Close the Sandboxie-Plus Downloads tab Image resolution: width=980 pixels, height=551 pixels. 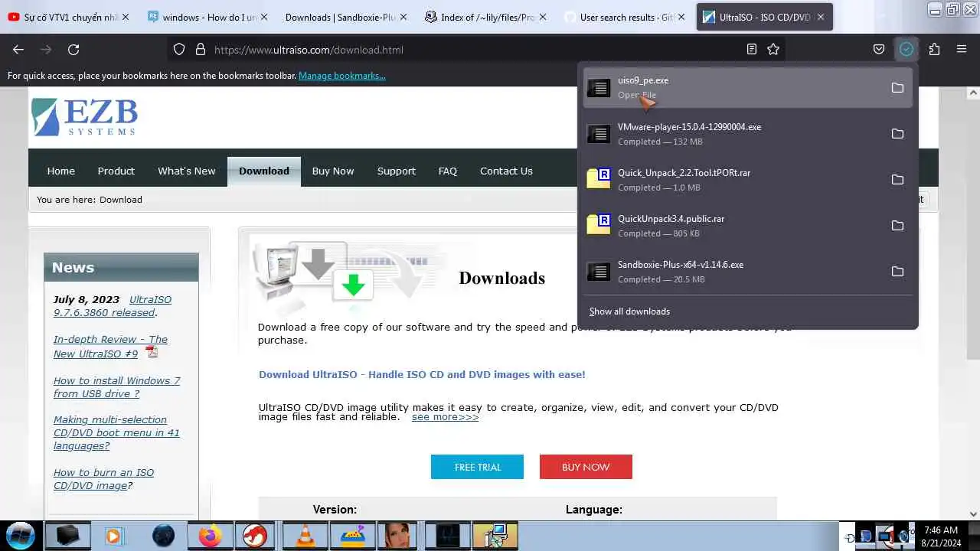pos(403,17)
